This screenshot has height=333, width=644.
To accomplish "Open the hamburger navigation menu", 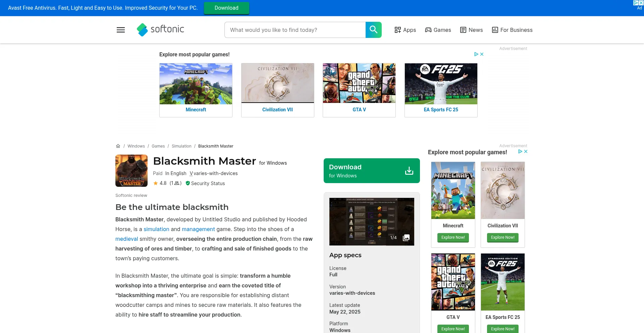I will (120, 30).
